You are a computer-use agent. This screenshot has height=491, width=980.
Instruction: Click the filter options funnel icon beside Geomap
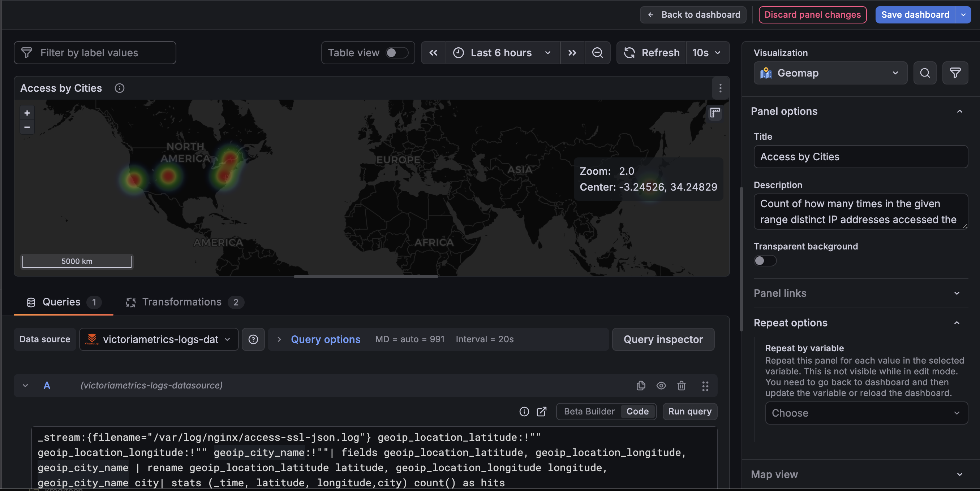point(955,73)
